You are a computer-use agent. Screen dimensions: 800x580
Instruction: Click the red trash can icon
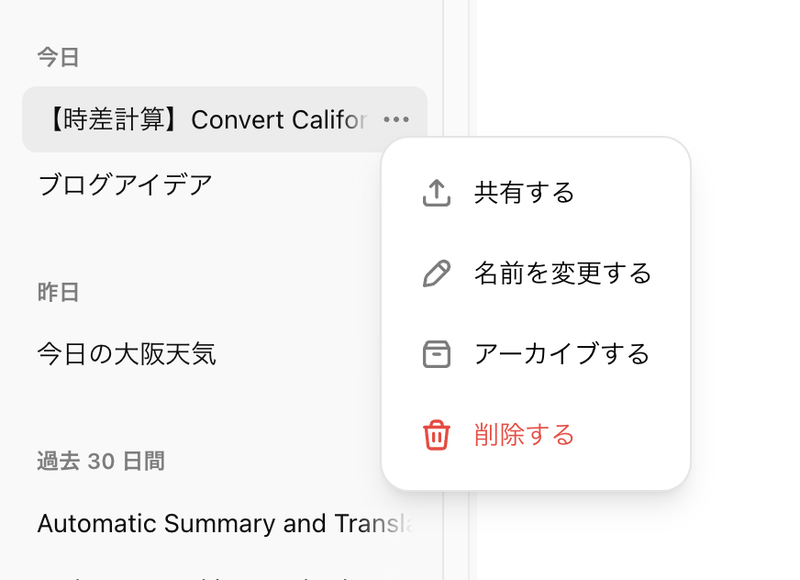[x=436, y=435]
